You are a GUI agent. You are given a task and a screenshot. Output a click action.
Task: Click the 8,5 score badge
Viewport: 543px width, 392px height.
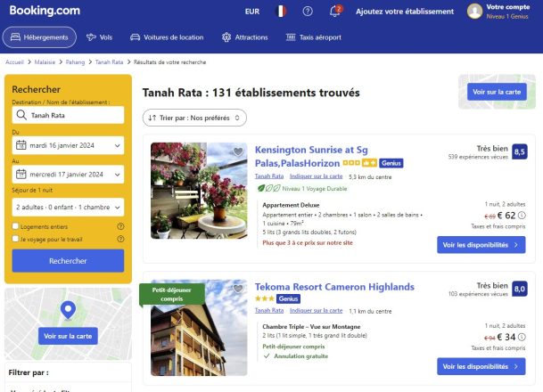coord(520,151)
